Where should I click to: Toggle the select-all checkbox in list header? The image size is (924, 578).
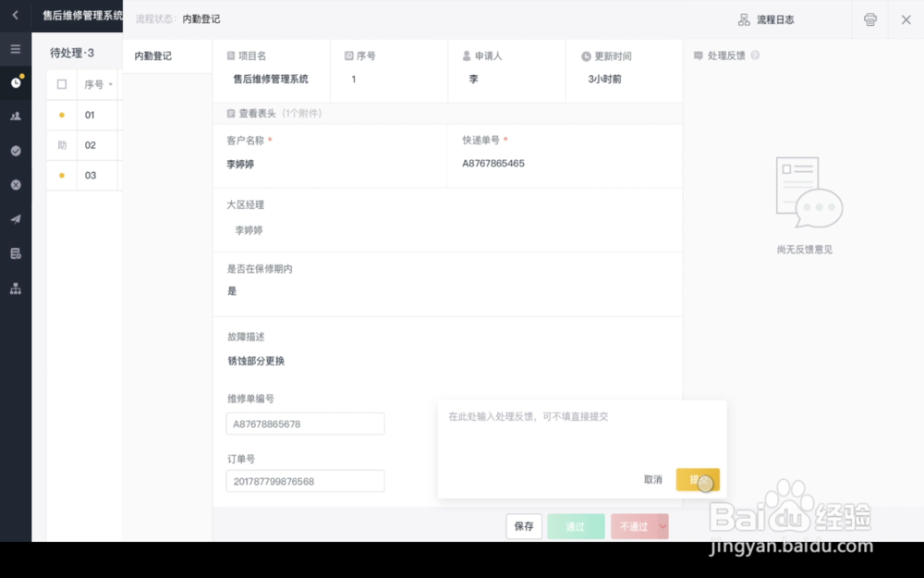62,84
